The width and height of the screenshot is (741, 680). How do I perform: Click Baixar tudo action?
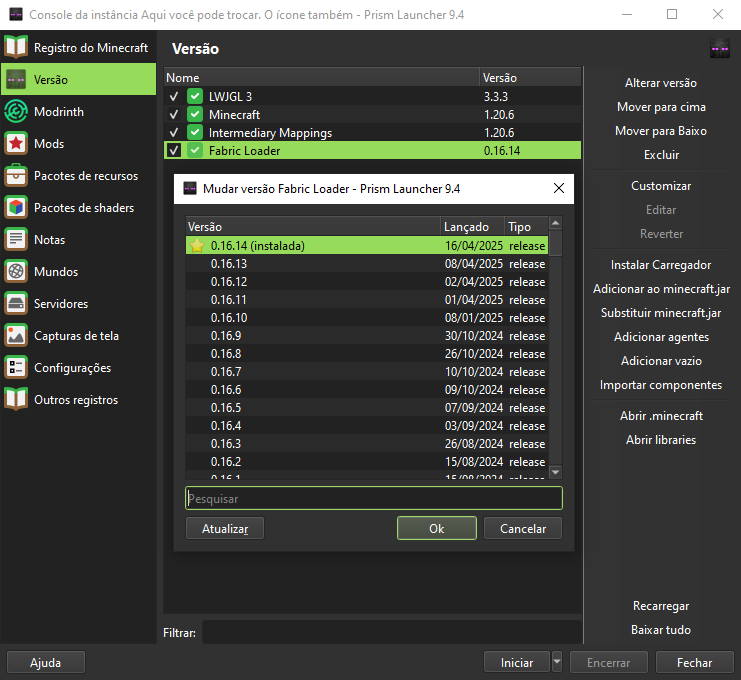click(661, 630)
